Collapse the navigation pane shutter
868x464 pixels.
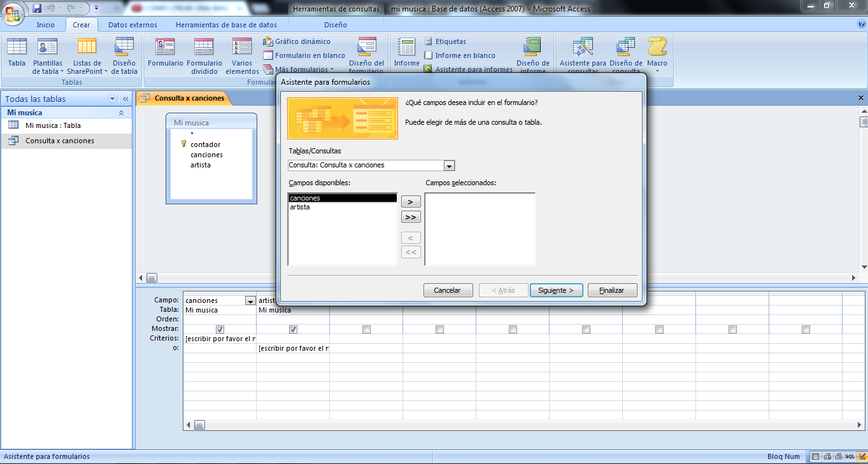(125, 99)
